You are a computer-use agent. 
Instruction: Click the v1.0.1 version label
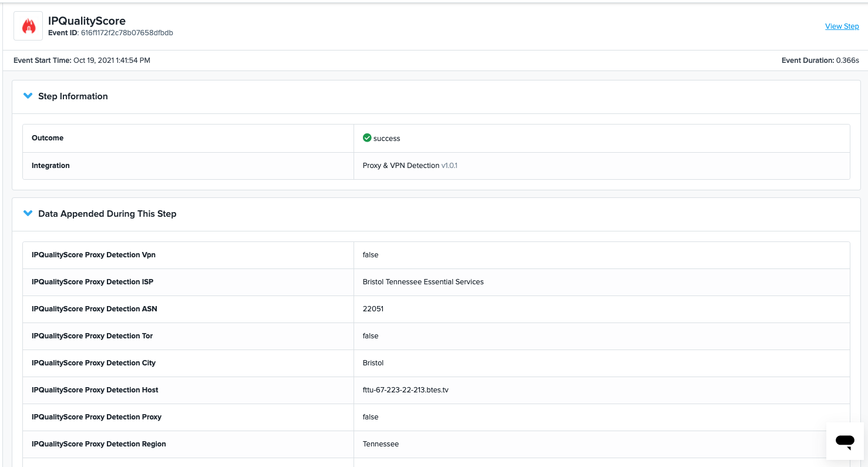coord(449,166)
